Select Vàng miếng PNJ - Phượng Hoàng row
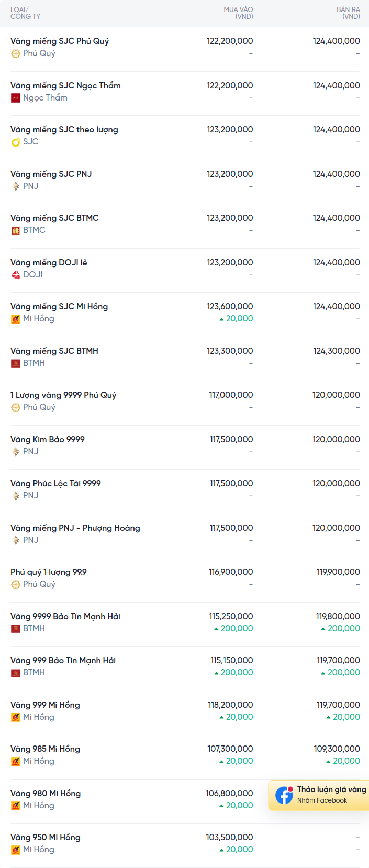The height and width of the screenshot is (868, 369). pos(185,536)
